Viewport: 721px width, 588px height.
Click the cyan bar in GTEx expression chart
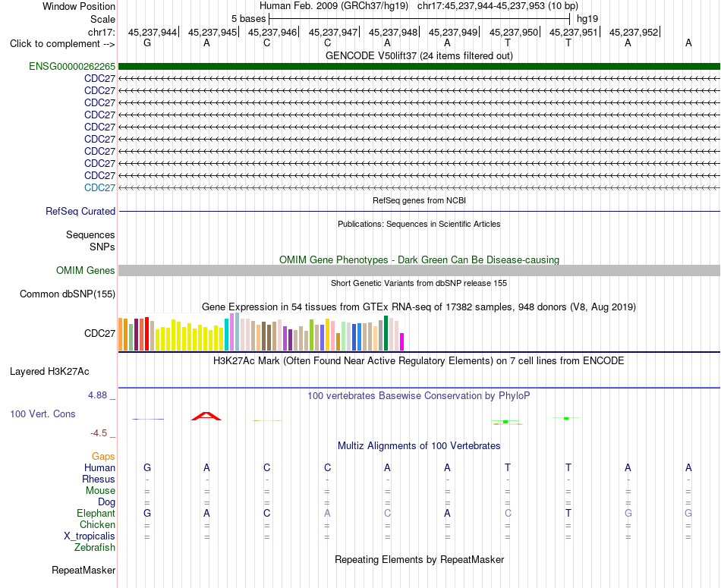[226, 335]
